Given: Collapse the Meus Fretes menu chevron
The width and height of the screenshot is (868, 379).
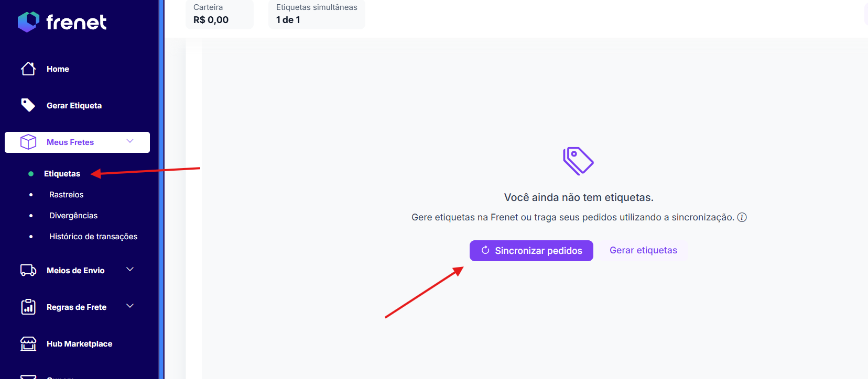Looking at the screenshot, I should tap(130, 141).
